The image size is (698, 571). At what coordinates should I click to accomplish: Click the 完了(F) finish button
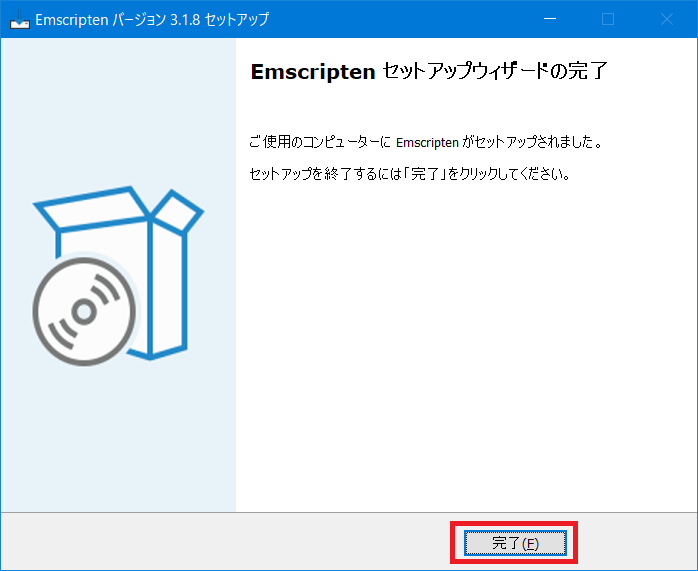point(515,543)
